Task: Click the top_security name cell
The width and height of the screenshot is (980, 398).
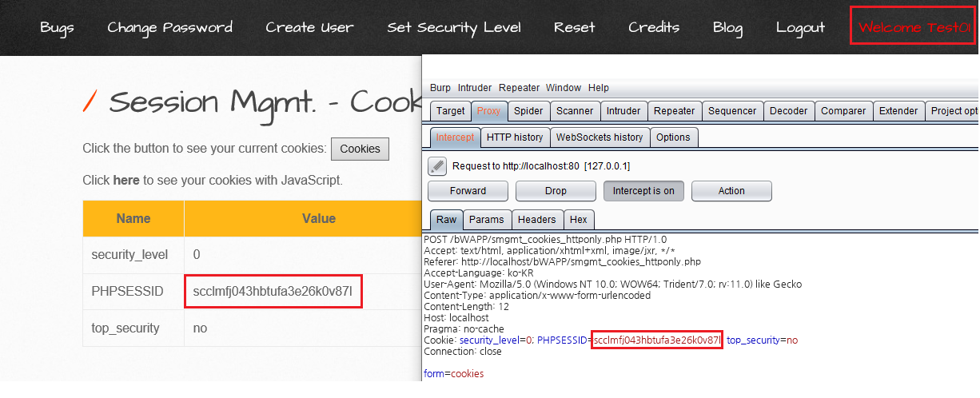Action: point(133,328)
